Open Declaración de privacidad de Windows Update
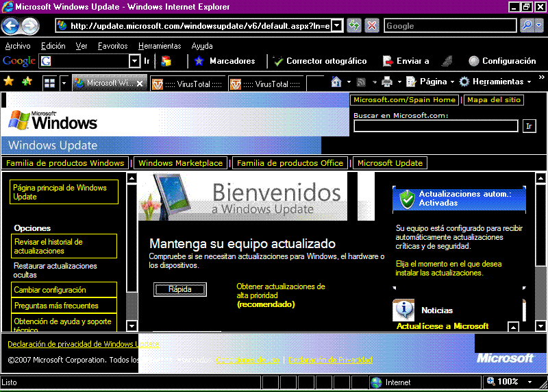The width and height of the screenshot is (548, 392). (x=83, y=344)
